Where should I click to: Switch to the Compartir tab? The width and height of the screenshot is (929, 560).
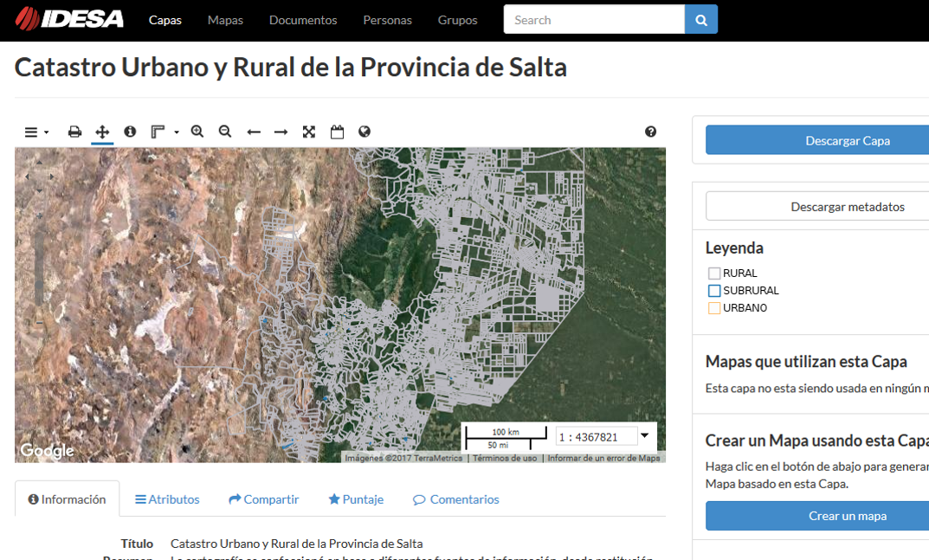pos(264,499)
